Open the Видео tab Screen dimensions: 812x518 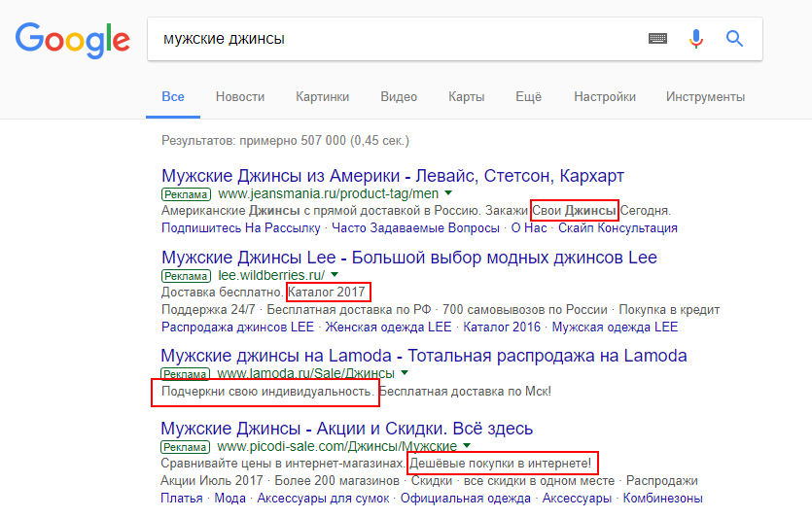coord(399,97)
